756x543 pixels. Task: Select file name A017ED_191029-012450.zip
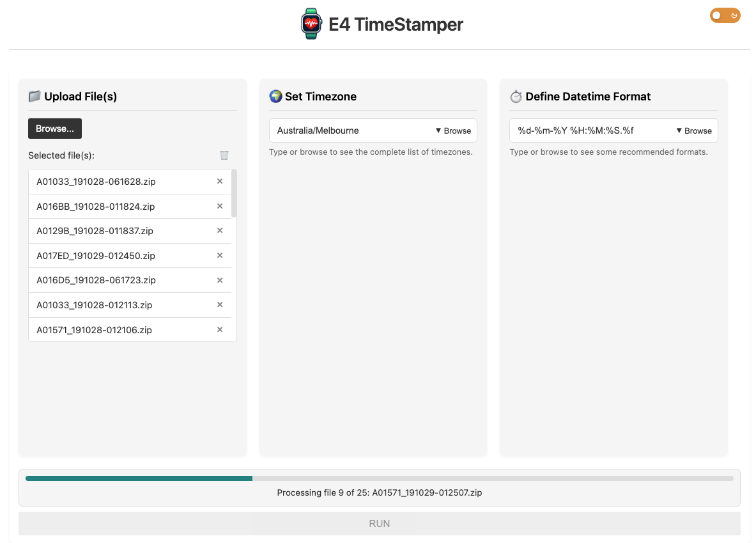[x=96, y=256]
